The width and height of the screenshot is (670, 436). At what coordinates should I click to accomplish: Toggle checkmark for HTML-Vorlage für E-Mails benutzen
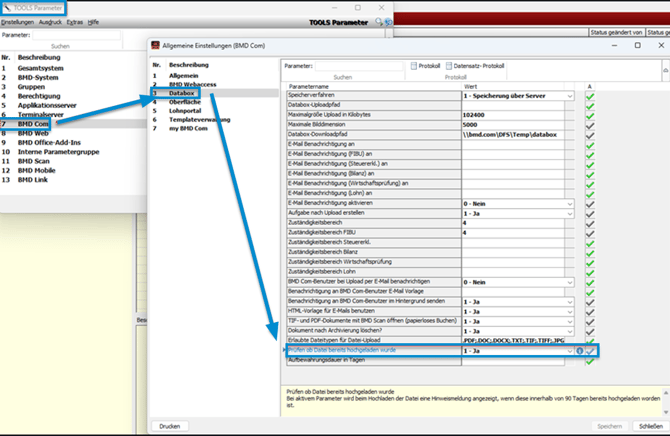tap(590, 312)
